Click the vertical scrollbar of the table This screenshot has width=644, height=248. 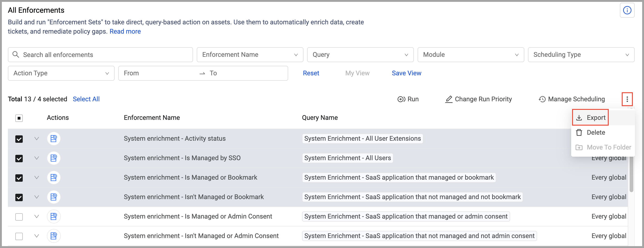coord(631,175)
